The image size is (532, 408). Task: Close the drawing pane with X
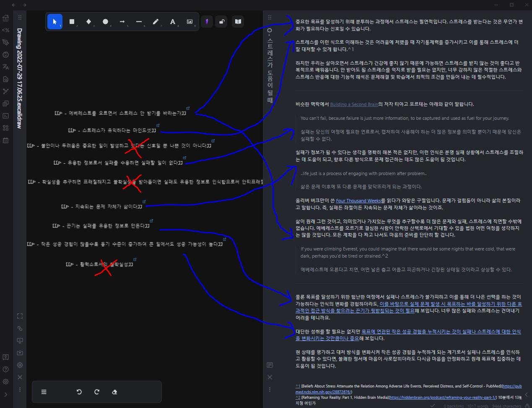[x=20, y=377]
